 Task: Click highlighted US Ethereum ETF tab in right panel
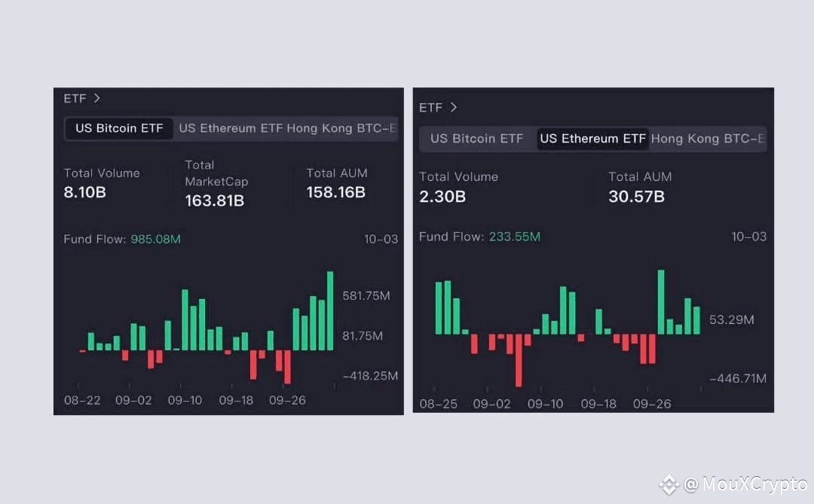tap(592, 139)
